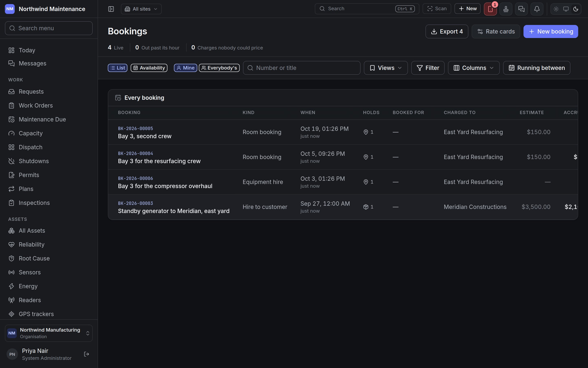588x368 pixels.
Task: Click the Reliability heart icon
Action: (11, 245)
